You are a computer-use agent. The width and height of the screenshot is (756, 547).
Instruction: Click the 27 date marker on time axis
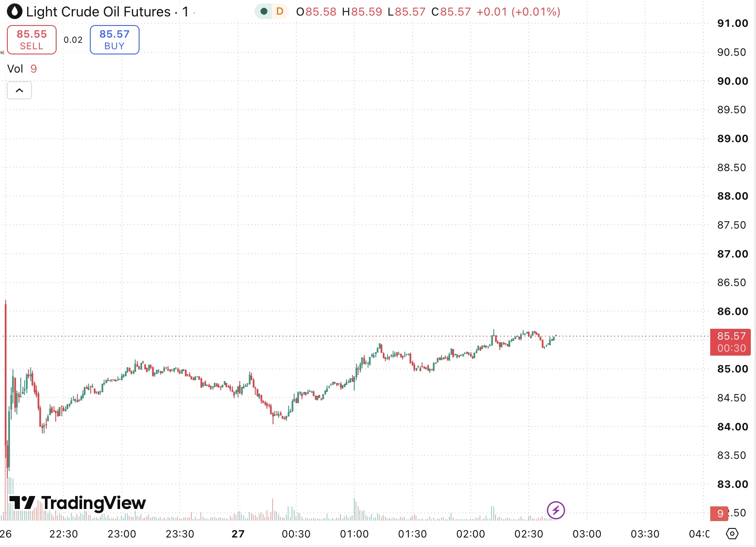(x=238, y=534)
